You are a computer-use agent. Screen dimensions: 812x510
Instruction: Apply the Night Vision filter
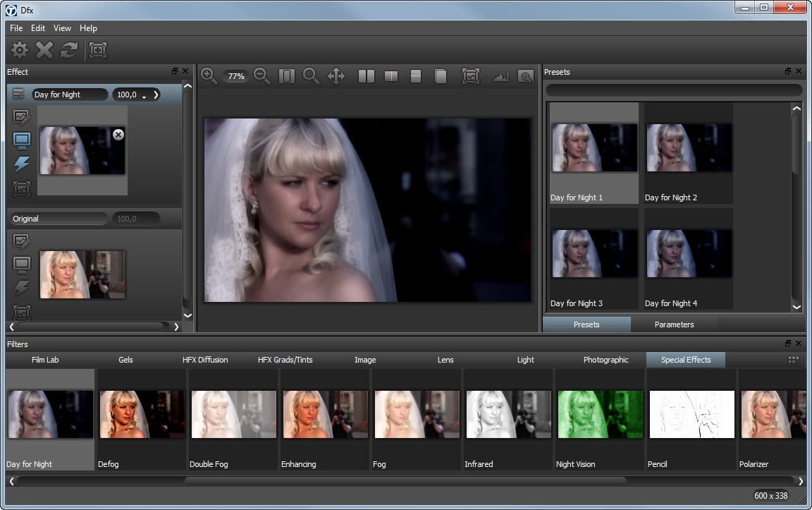coord(601,420)
